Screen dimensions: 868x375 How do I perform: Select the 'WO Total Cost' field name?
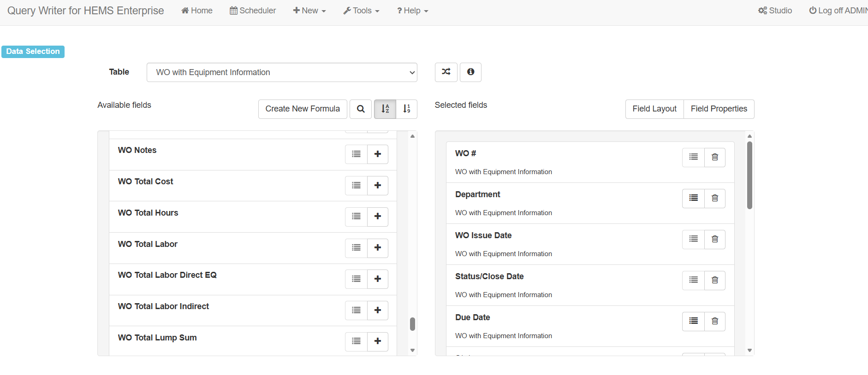point(145,182)
